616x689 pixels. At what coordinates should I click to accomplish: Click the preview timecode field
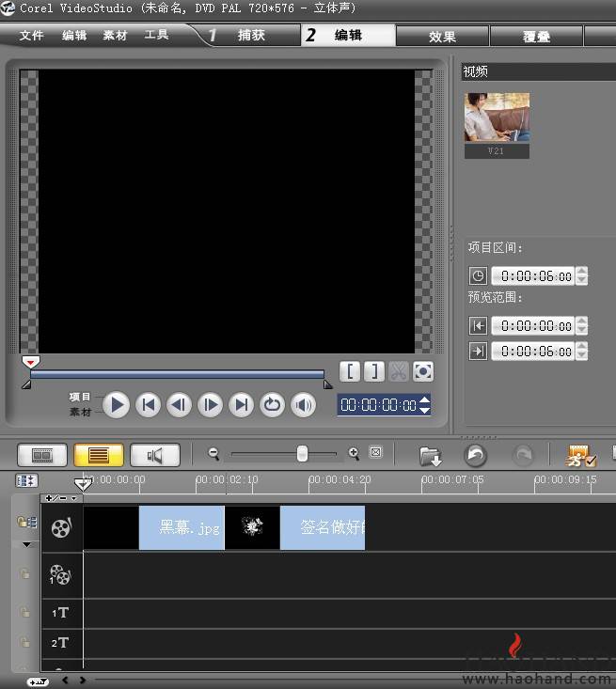pyautogui.click(x=378, y=405)
